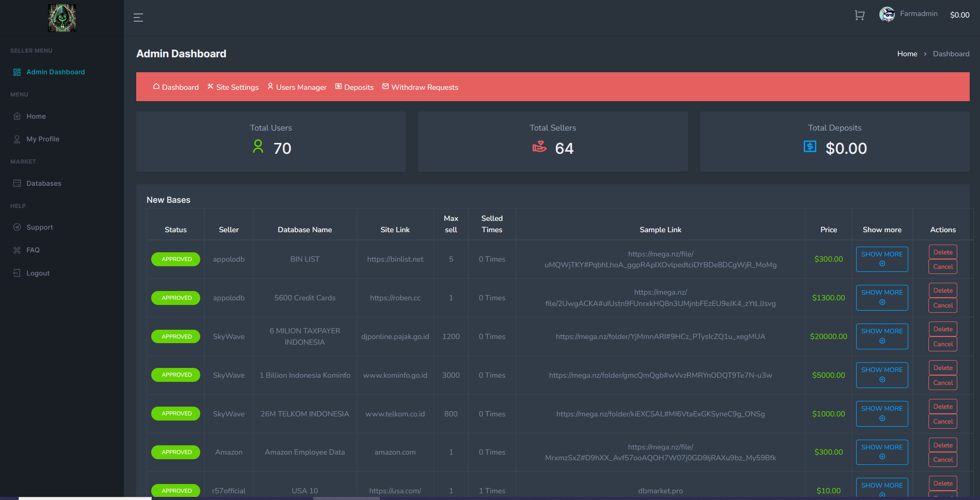Go to My Profile in sidebar
This screenshot has width=980, height=500.
[42, 139]
